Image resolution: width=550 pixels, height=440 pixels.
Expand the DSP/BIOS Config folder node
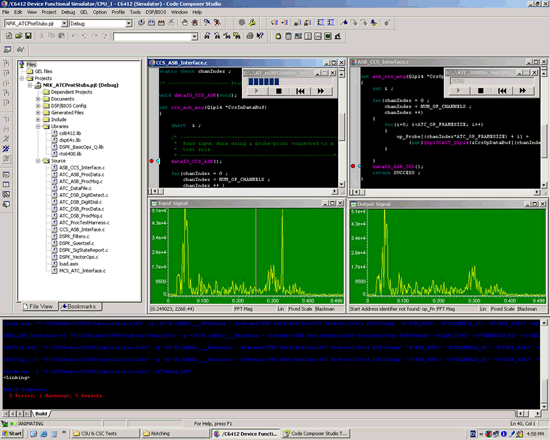click(x=38, y=106)
